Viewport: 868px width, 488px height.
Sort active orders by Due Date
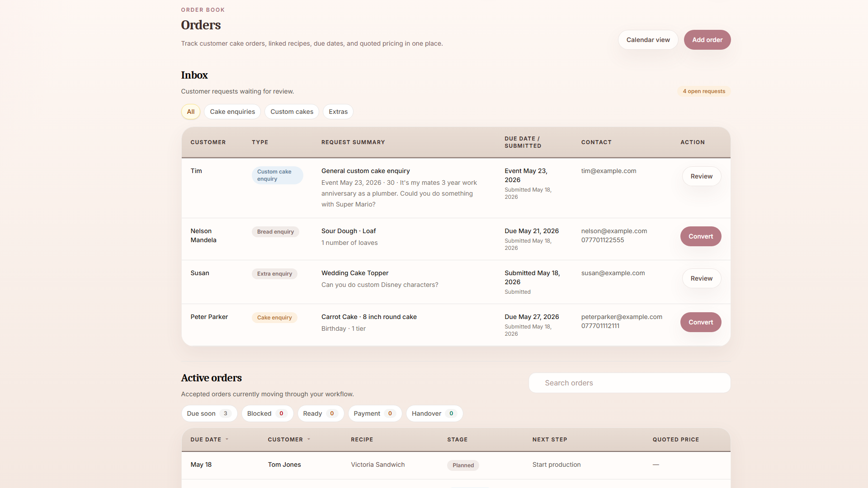click(x=209, y=439)
